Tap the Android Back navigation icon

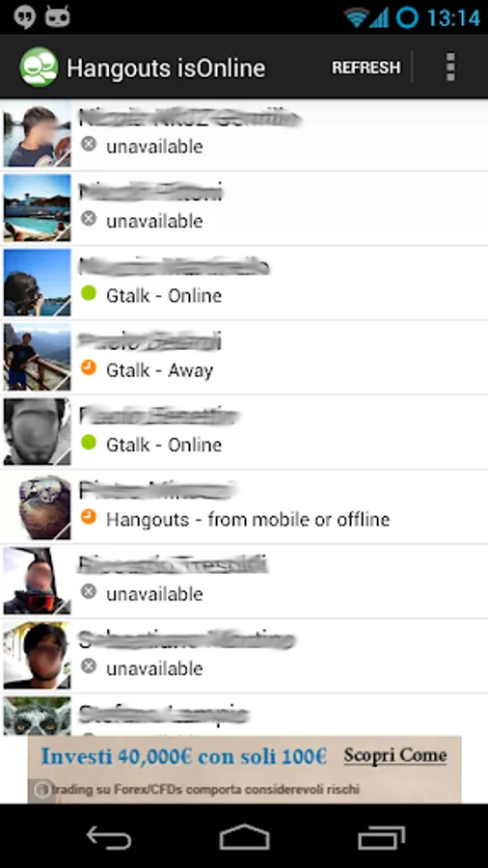pyautogui.click(x=109, y=838)
